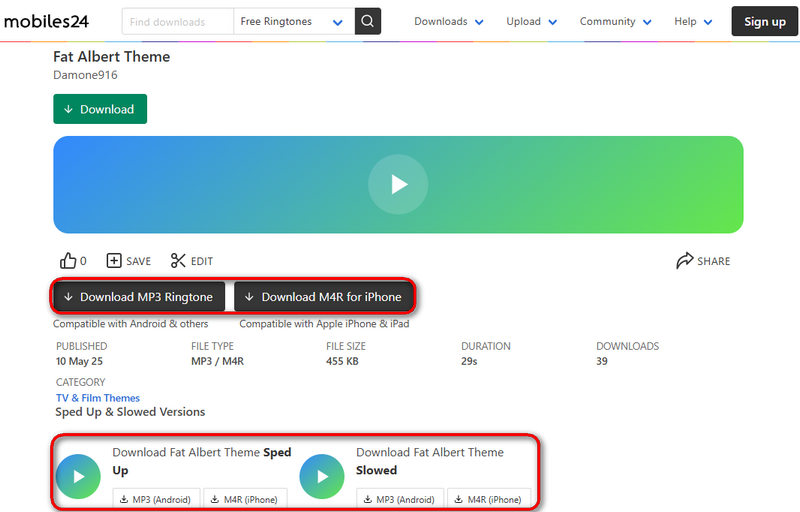Play the Sped Up version
800x512 pixels.
coord(78,476)
